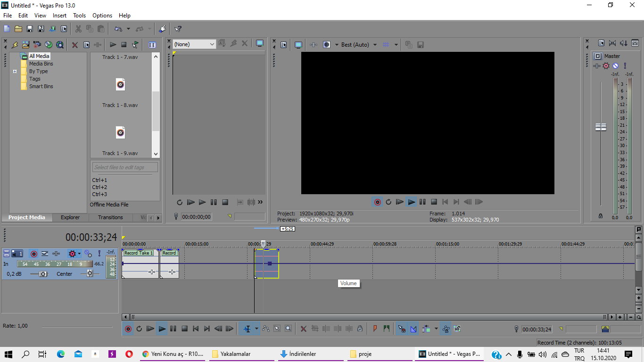Viewport: 644px width, 362px height.
Task: Select the Envelope Edit tool
Action: point(266,329)
